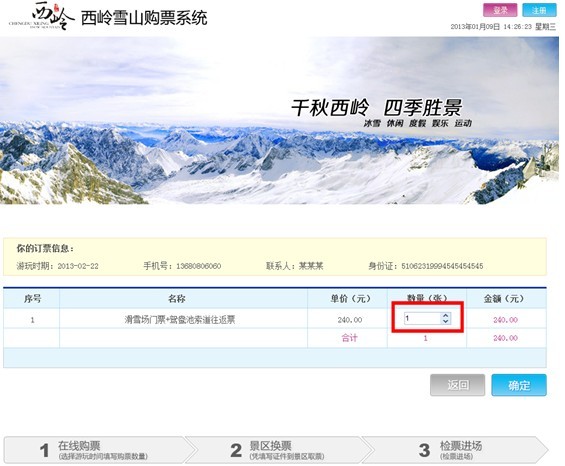This screenshot has width=565, height=466.
Task: Click the 名称 column header
Action: (x=177, y=299)
